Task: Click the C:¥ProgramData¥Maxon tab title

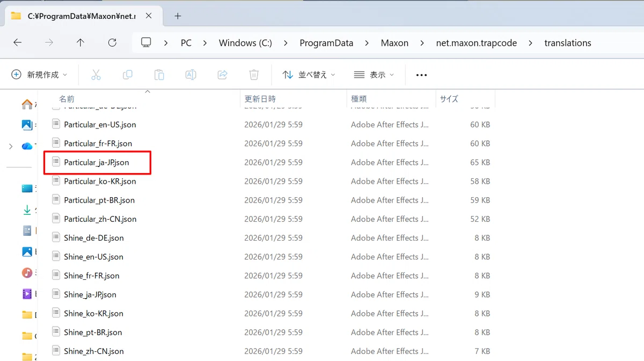Action: (x=81, y=16)
